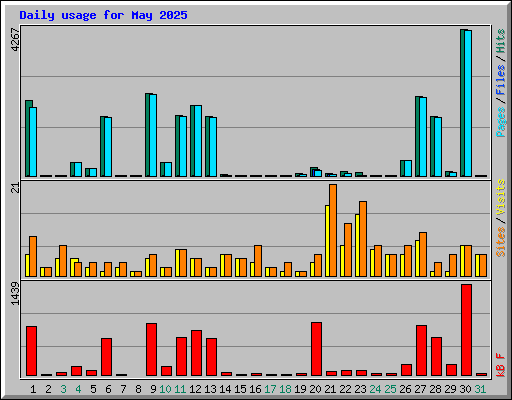Select green weekend day label 10
Image resolution: width=512 pixels, height=400 pixels.
(165, 389)
